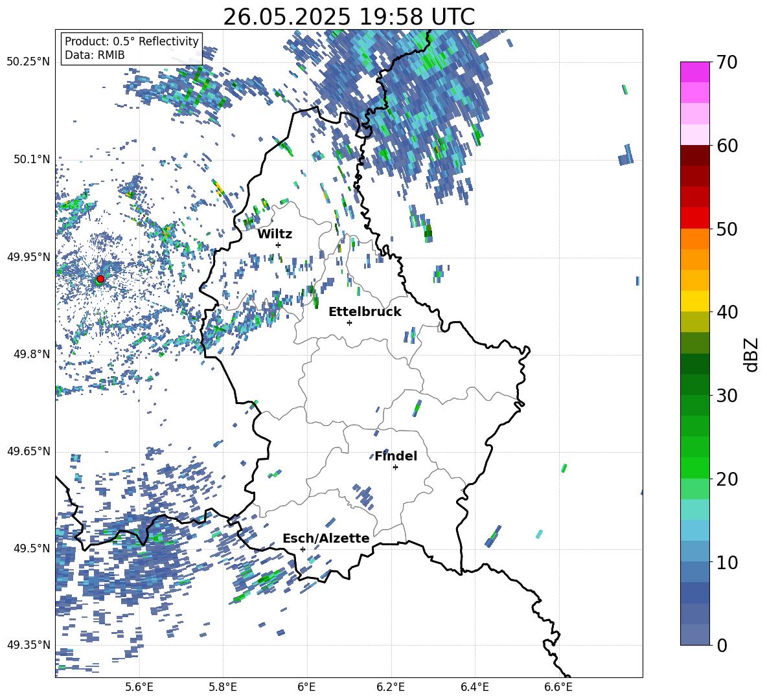
Task: Click the yellow 40 dBZ colorbar swatch
Action: click(694, 301)
